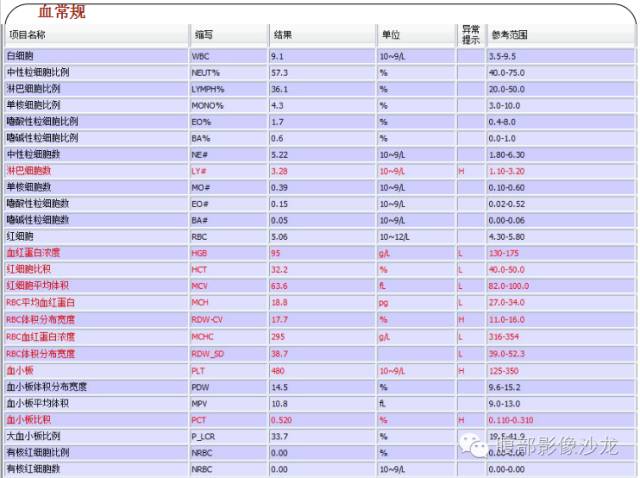
Task: Click the 异常提示 column header
Action: point(471,35)
